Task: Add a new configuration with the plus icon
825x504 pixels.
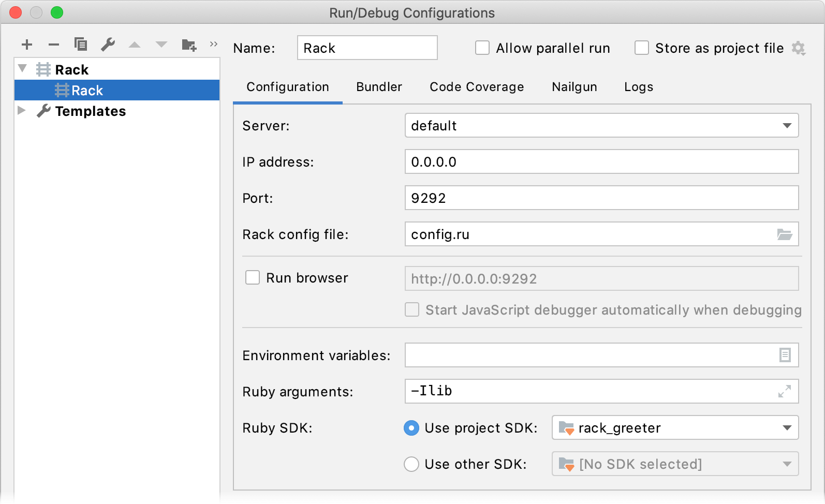Action: point(27,45)
